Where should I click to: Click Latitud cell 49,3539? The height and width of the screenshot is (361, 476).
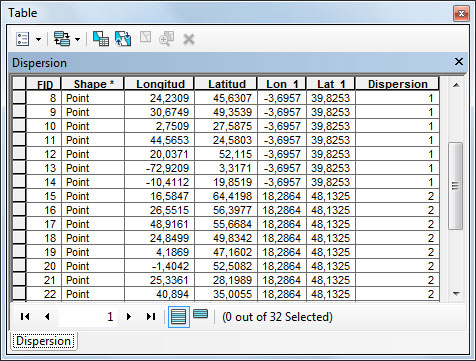click(226, 112)
